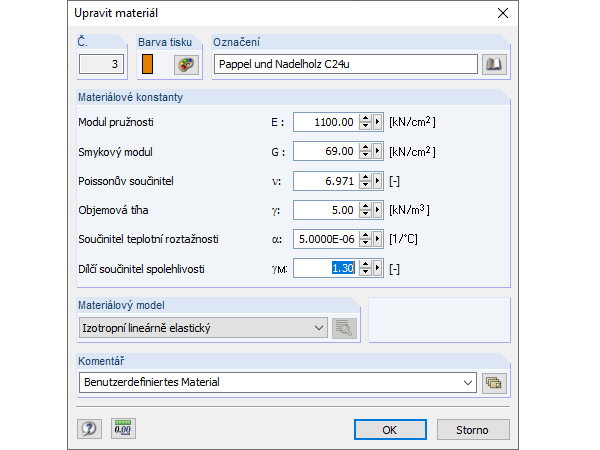Open arrow menu beside Smykový modul value
Viewport: 600px width, 450px height.
tap(378, 152)
